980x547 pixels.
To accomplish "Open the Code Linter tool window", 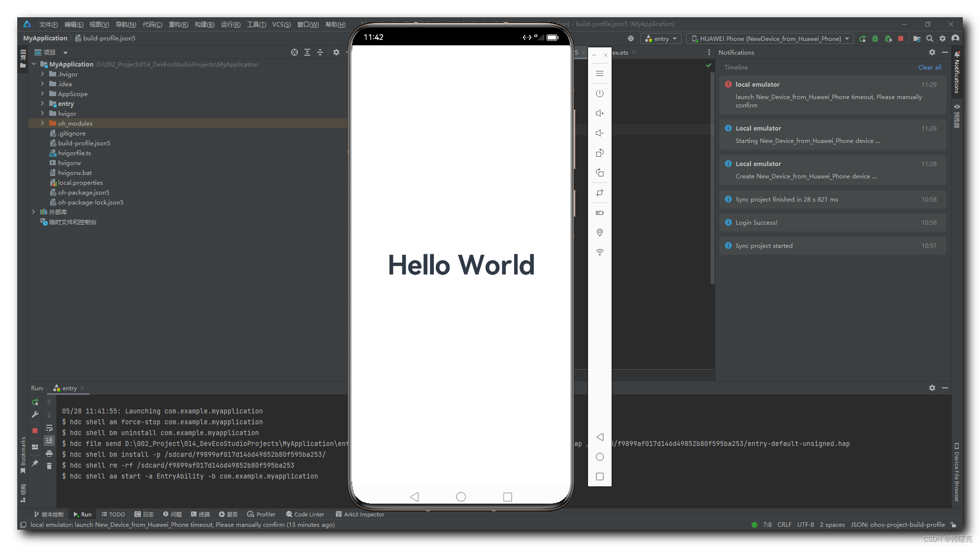I will (x=305, y=514).
